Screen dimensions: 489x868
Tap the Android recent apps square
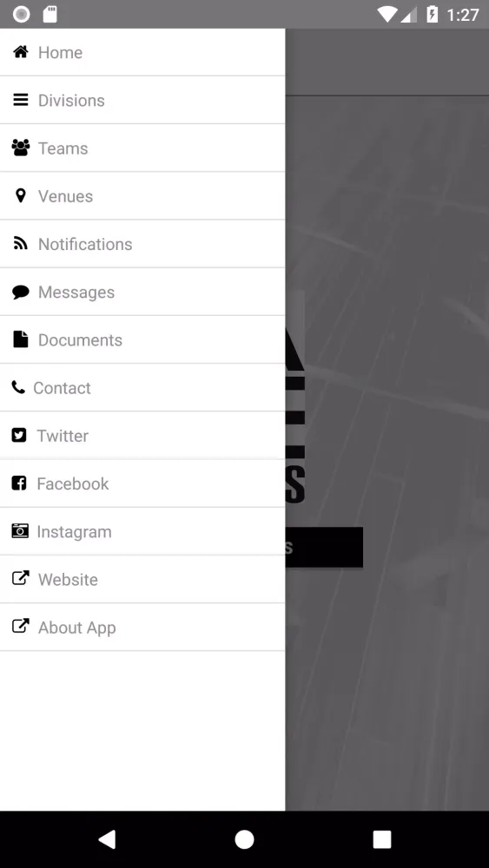click(x=381, y=839)
